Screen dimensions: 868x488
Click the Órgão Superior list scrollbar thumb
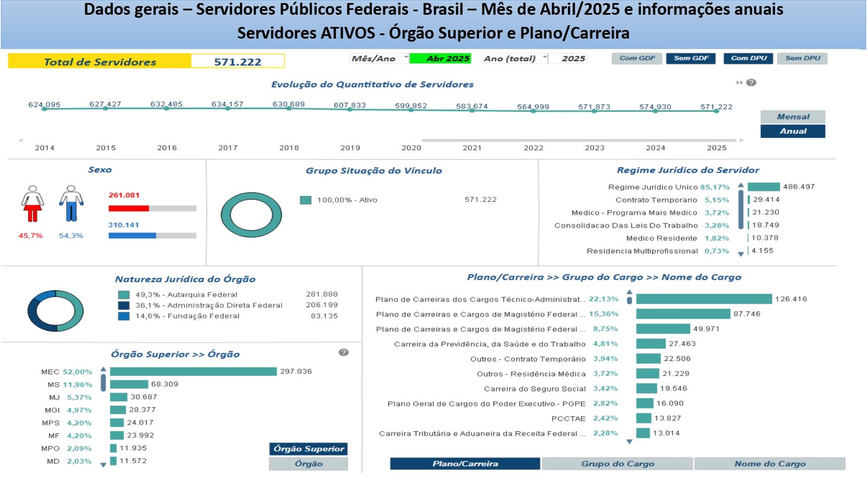pos(103,383)
